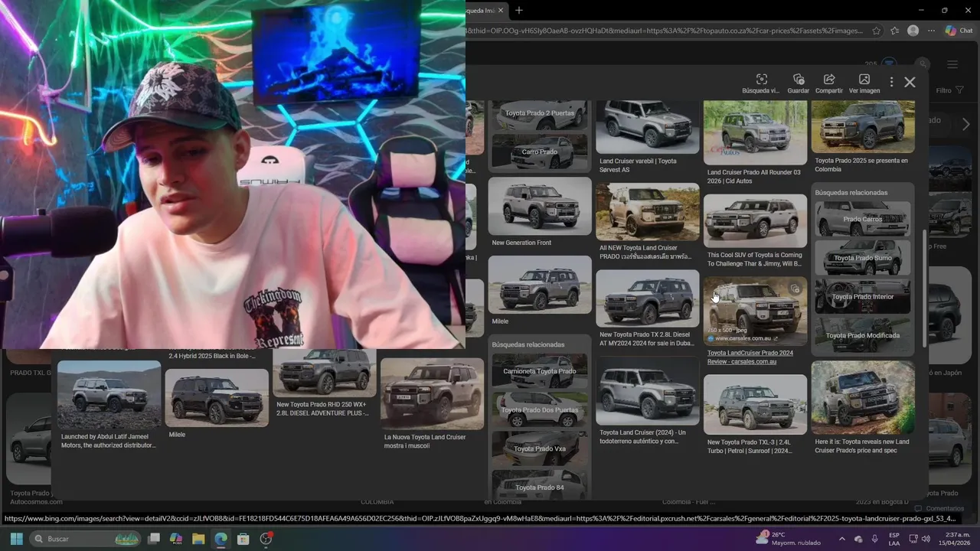Screen dimensions: 980x551
Task: Open full image with Ver imagen
Action: click(x=864, y=84)
